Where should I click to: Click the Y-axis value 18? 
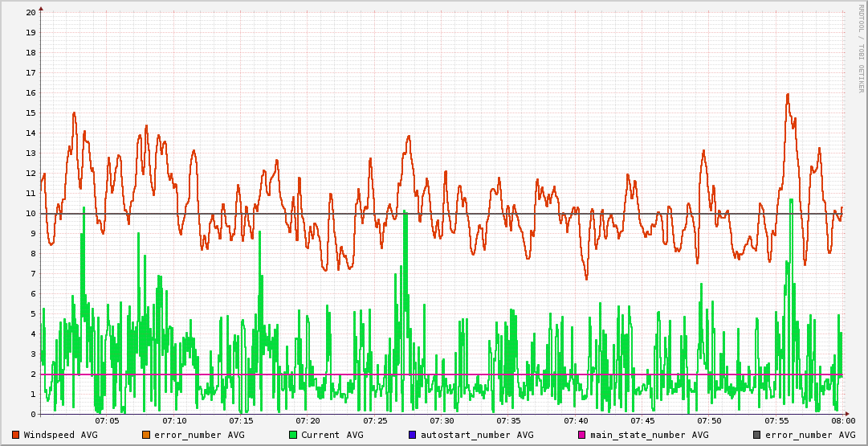31,52
